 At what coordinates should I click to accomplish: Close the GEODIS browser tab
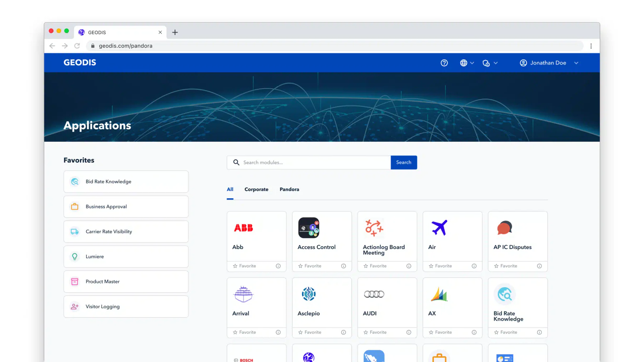[x=160, y=32]
